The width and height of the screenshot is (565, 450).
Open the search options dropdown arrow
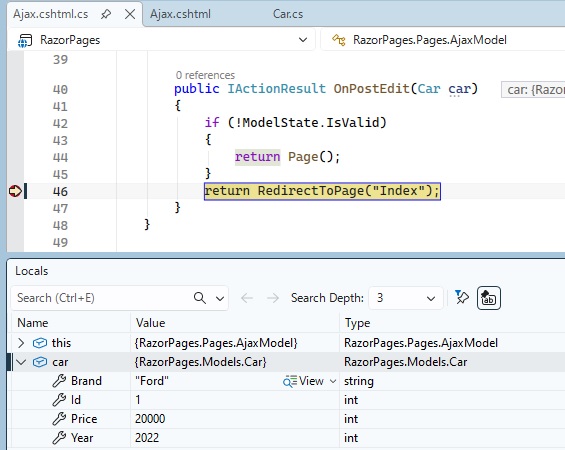[220, 298]
